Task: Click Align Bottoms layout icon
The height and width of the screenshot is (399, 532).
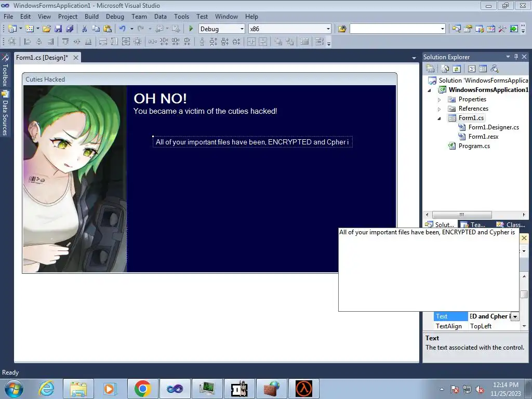Action: point(88,42)
